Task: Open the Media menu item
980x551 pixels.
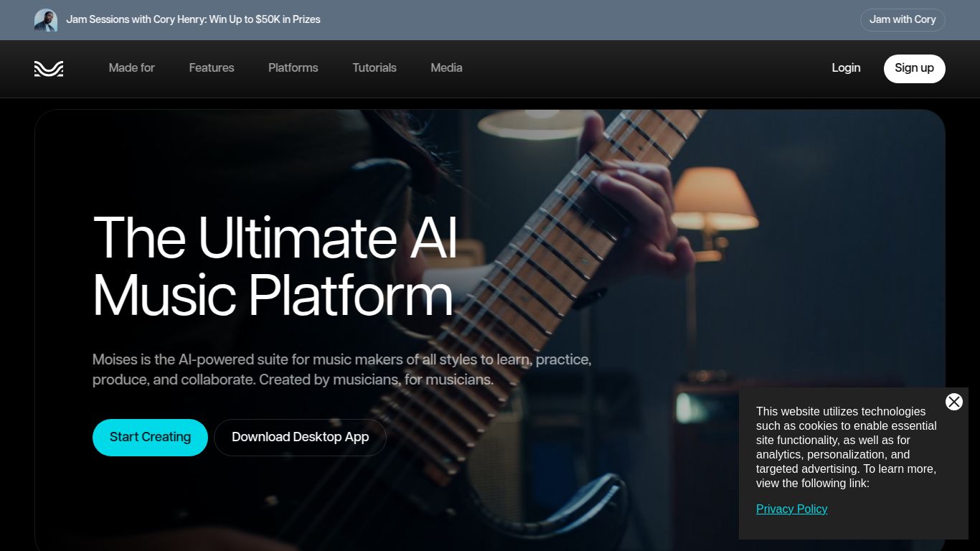Action: [x=446, y=67]
